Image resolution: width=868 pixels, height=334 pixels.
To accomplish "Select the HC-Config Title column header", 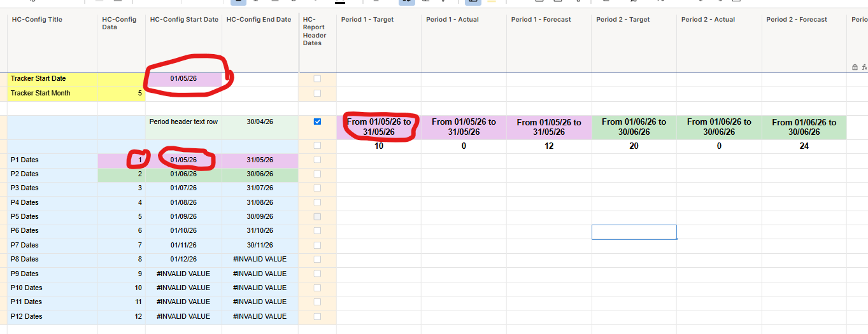I will click(x=52, y=43).
